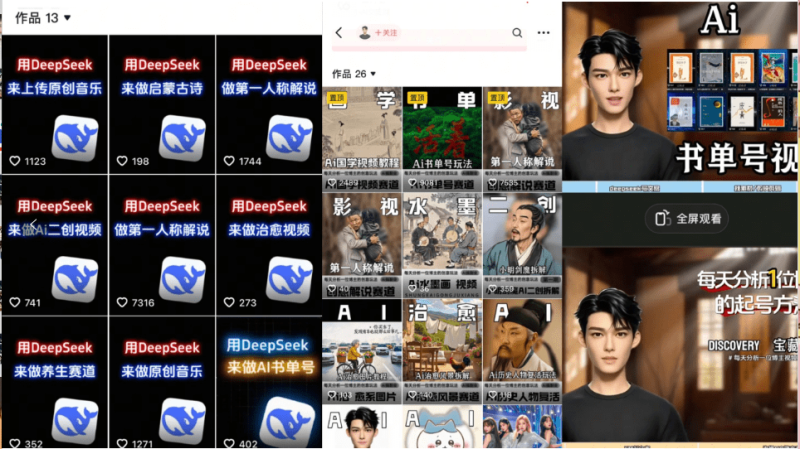
Task: Open the pinned Ai国学视频教程 video
Action: (362, 138)
